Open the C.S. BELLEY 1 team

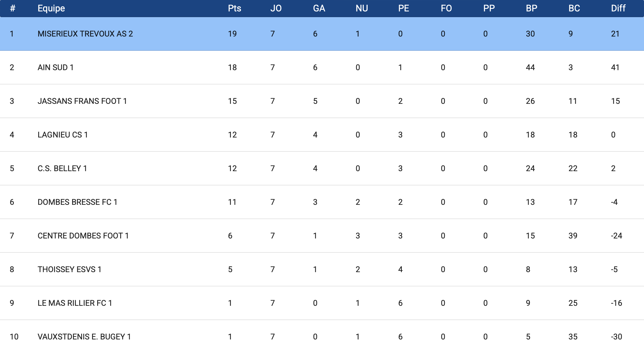[x=62, y=168]
